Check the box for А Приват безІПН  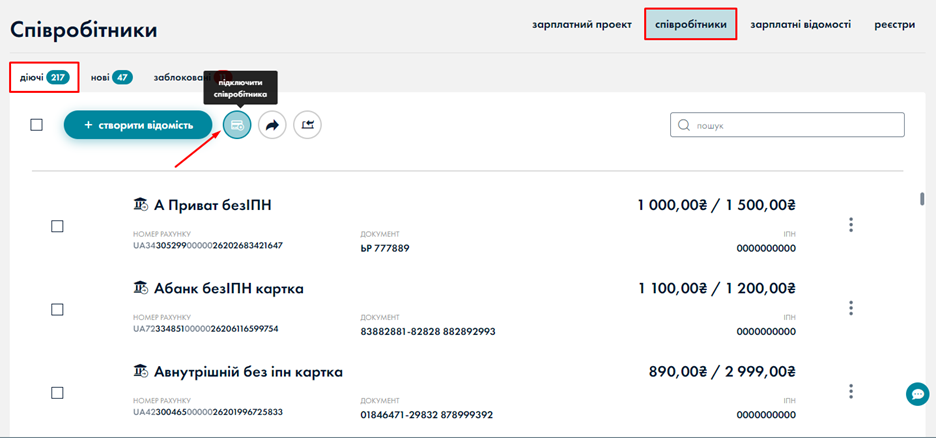57,226
